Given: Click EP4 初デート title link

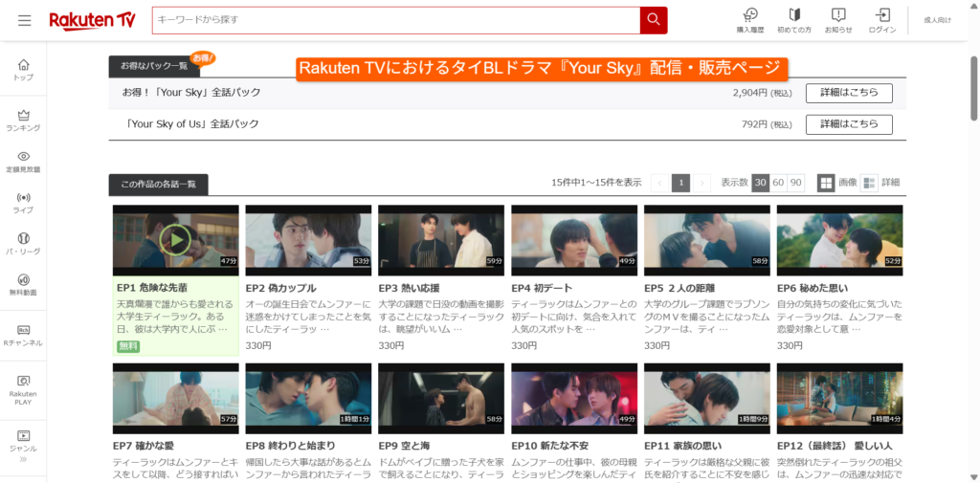Looking at the screenshot, I should tap(542, 288).
